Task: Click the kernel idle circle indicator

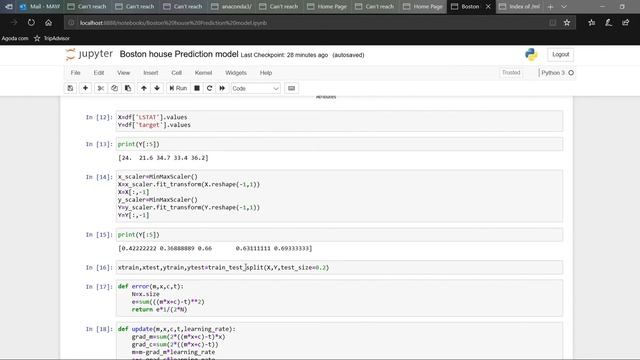Action: pyautogui.click(x=571, y=73)
